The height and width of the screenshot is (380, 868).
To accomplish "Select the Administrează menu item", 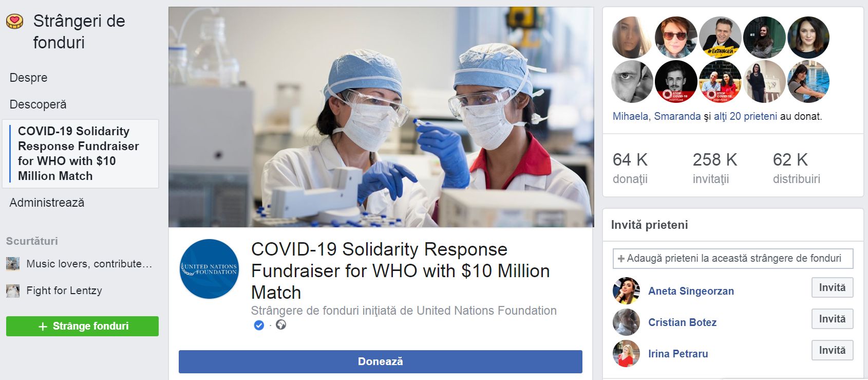I will [x=47, y=203].
